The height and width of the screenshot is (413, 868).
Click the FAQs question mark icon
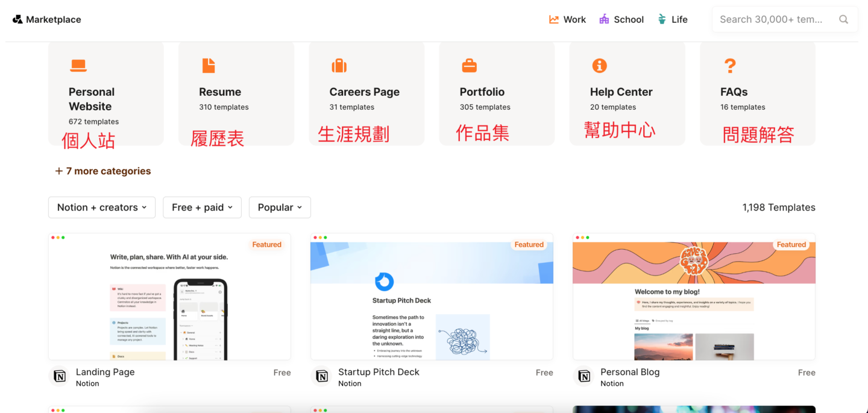(x=730, y=65)
